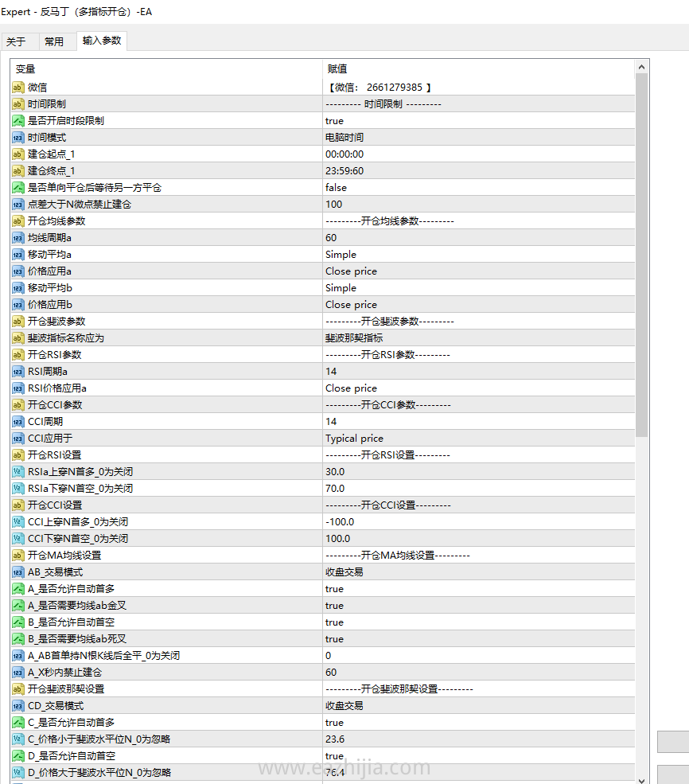Click the integer icon beside 均线周期a
689x784 pixels.
(x=18, y=237)
